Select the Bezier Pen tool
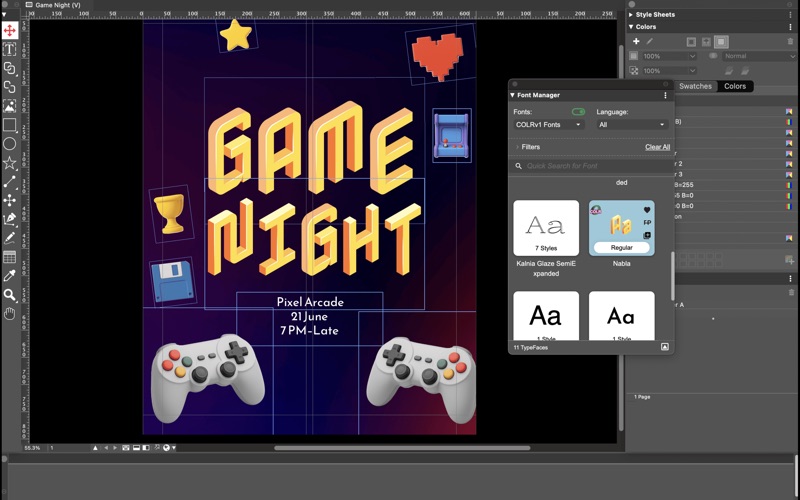The image size is (800, 500). pos(10,219)
